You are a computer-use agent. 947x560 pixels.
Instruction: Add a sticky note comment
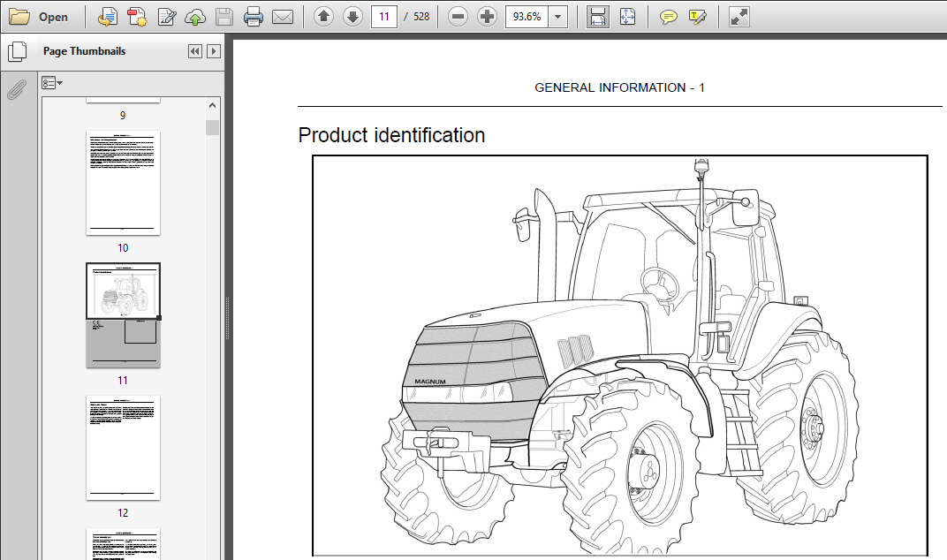(668, 17)
